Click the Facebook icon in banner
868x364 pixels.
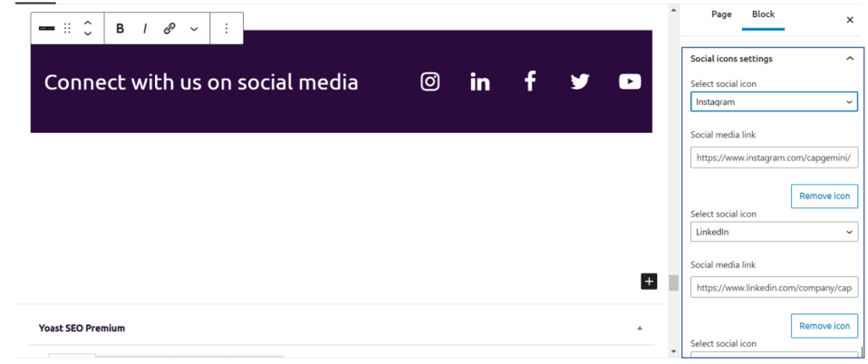[x=530, y=81]
